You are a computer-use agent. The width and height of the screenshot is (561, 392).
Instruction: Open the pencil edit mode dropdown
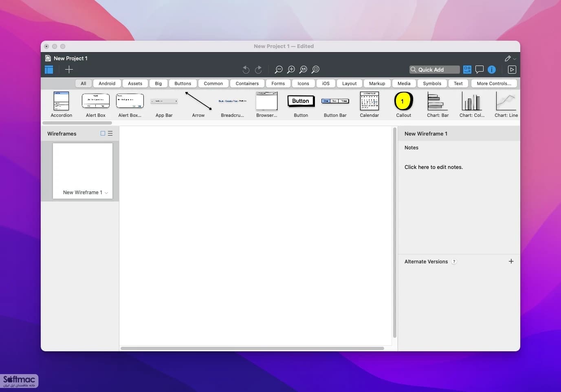click(510, 59)
